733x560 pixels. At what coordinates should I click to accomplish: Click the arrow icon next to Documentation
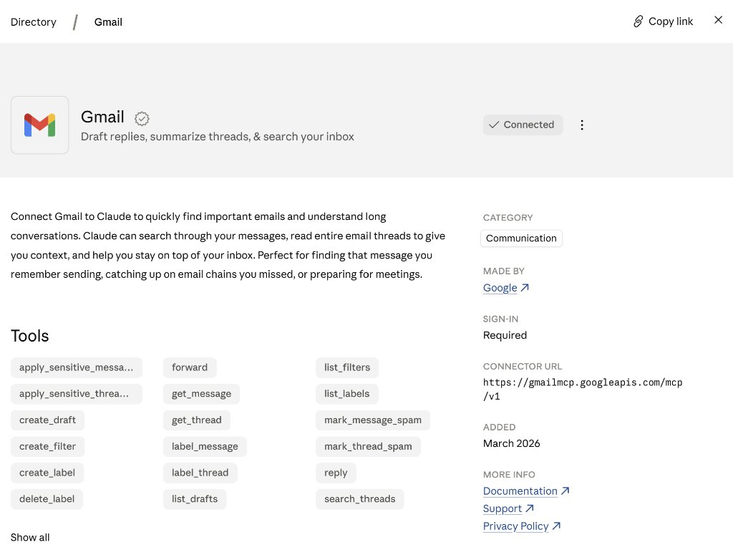pos(565,491)
